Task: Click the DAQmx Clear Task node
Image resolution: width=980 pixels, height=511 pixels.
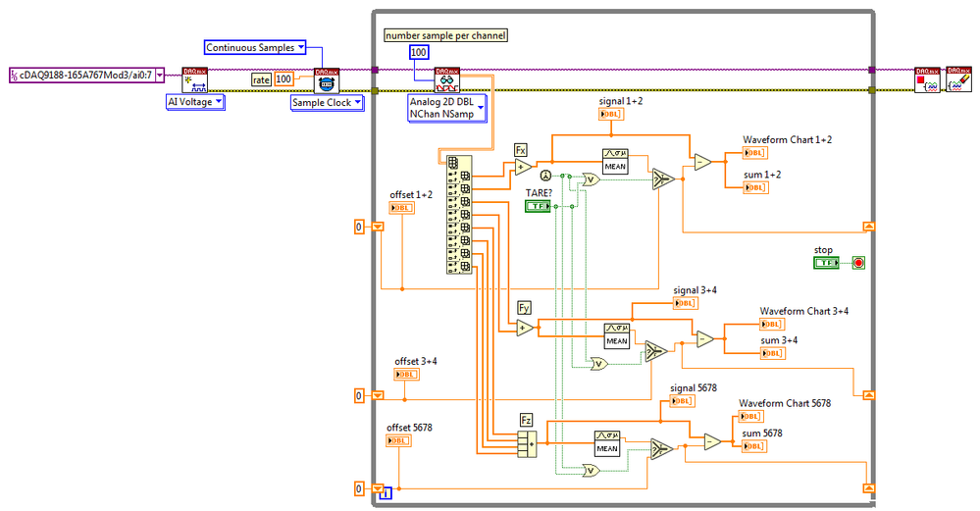Action: point(958,80)
